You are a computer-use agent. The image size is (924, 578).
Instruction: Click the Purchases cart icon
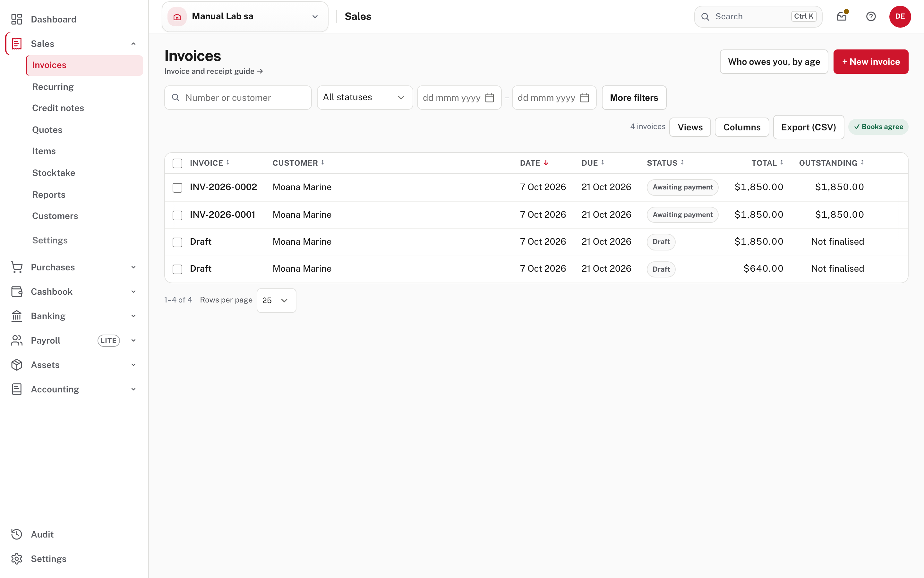tap(16, 267)
